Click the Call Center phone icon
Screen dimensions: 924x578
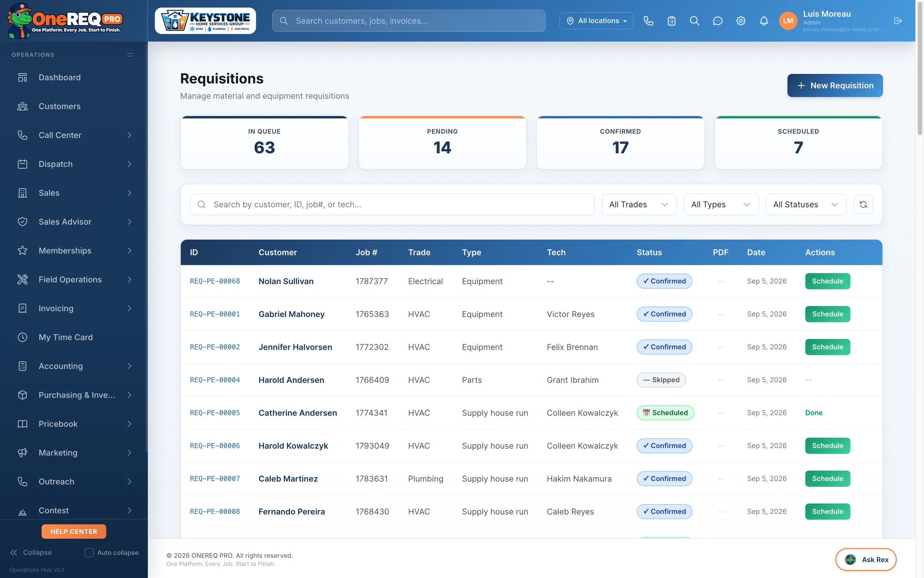[23, 135]
